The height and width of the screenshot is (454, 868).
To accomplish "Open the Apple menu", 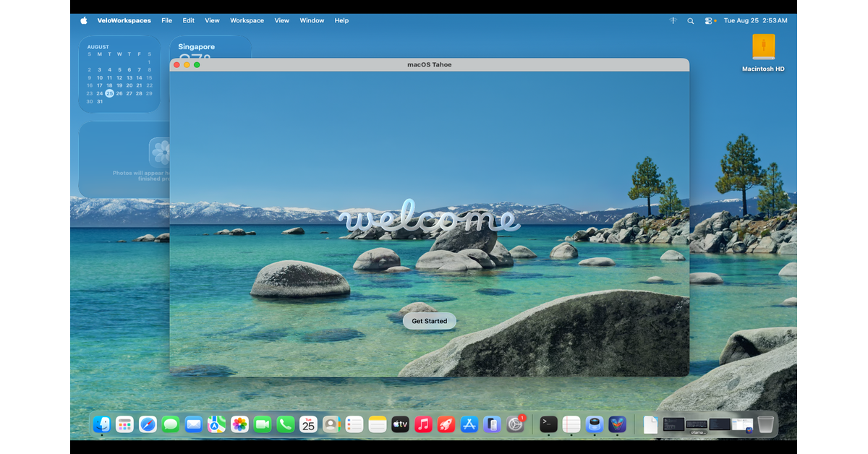I will coord(84,20).
